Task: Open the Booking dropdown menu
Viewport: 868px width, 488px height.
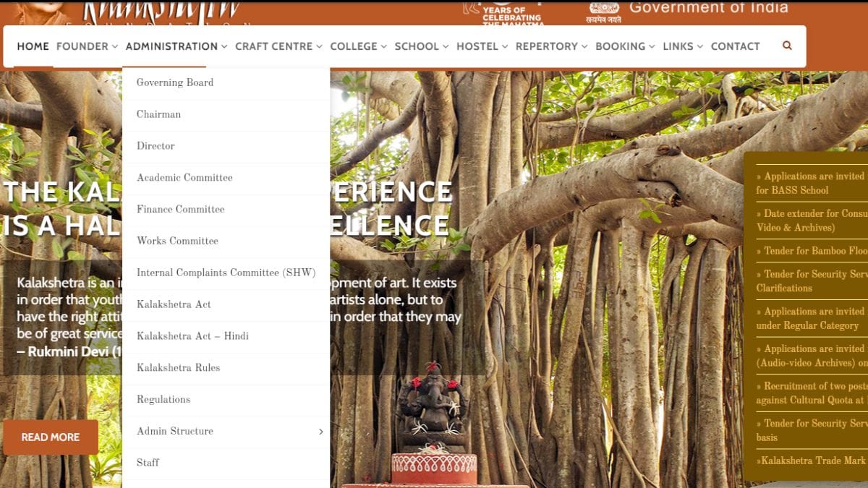Action: click(625, 46)
